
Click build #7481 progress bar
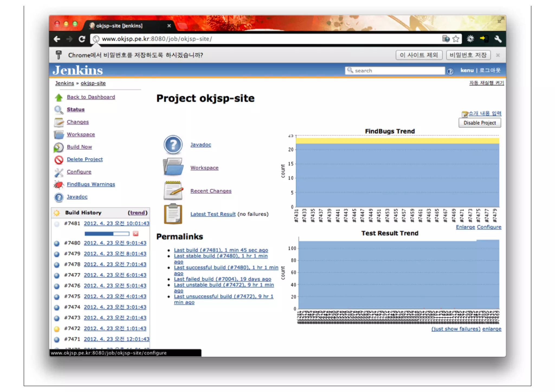click(x=107, y=233)
